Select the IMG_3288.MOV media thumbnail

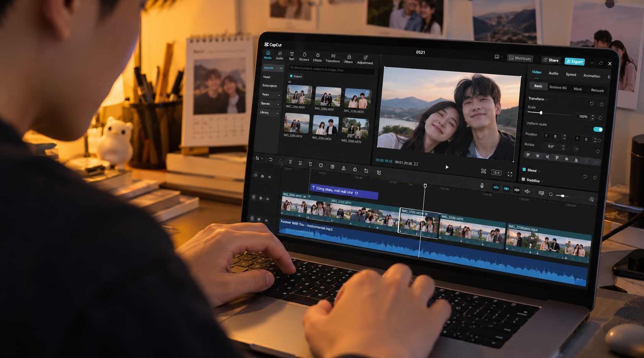(x=325, y=125)
